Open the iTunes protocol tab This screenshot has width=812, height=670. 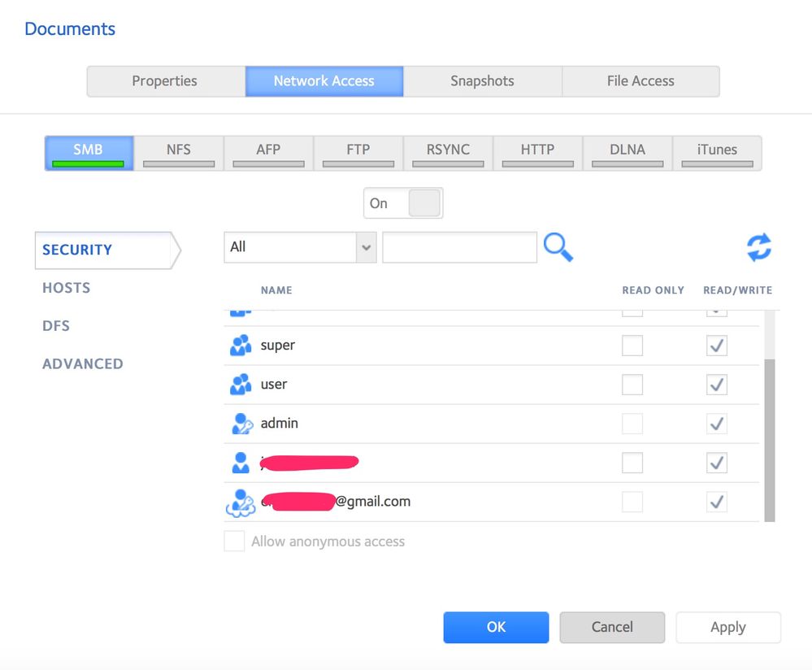pyautogui.click(x=717, y=154)
